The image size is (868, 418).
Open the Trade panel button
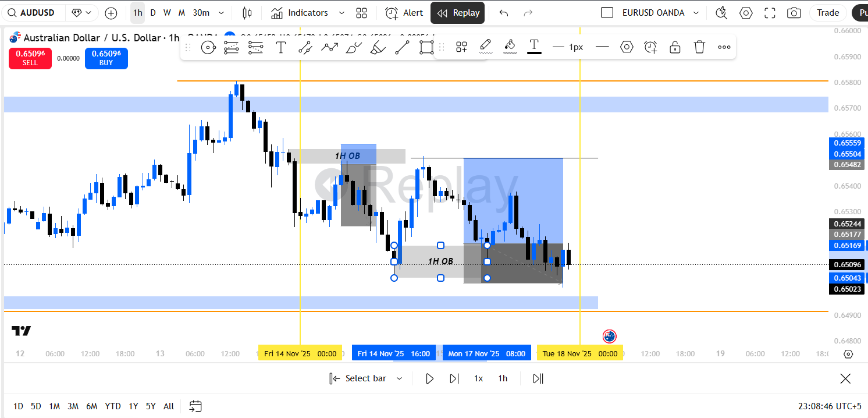point(828,13)
